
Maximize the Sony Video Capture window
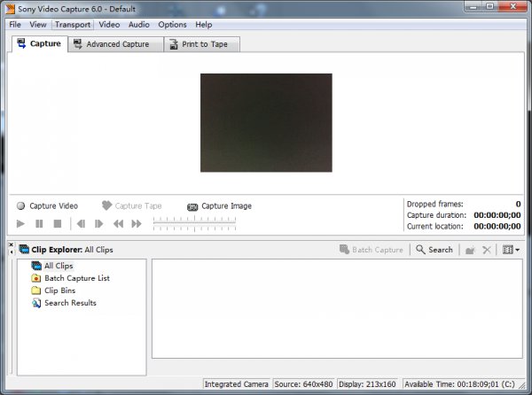click(490, 7)
